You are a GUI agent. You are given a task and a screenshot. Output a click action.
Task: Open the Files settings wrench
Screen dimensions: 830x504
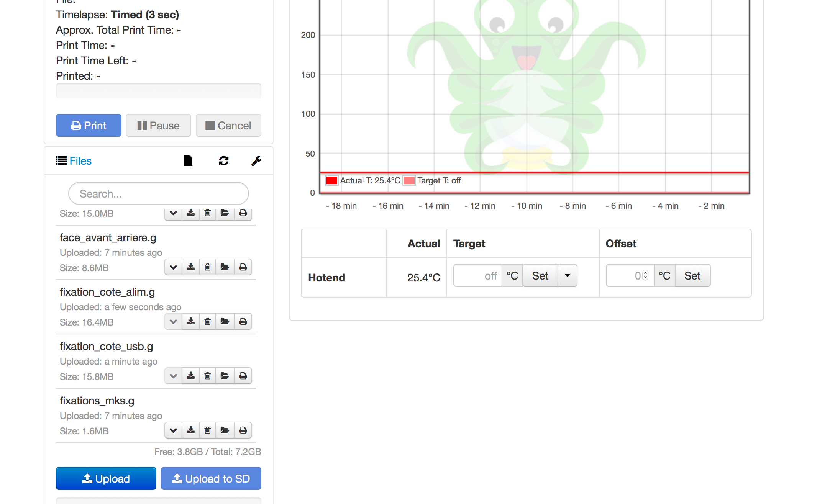(x=256, y=161)
